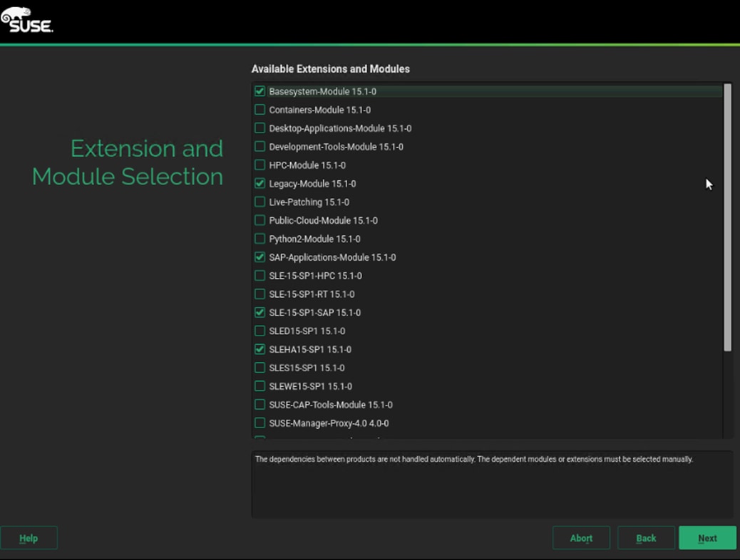Deselect SLE-15-SP1-SAP 15.1-0 checkbox
Viewport: 740px width, 560px height.
pyautogui.click(x=260, y=313)
